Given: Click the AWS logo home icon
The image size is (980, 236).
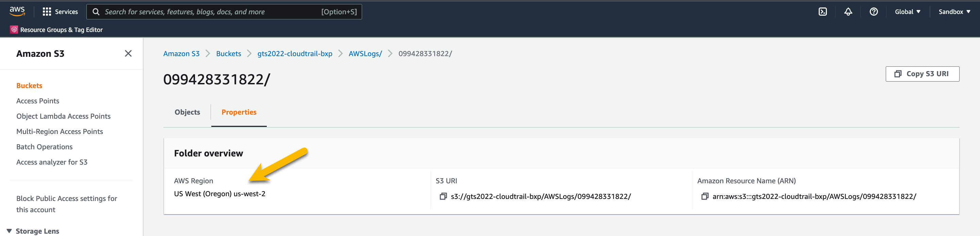Looking at the screenshot, I should point(17,12).
